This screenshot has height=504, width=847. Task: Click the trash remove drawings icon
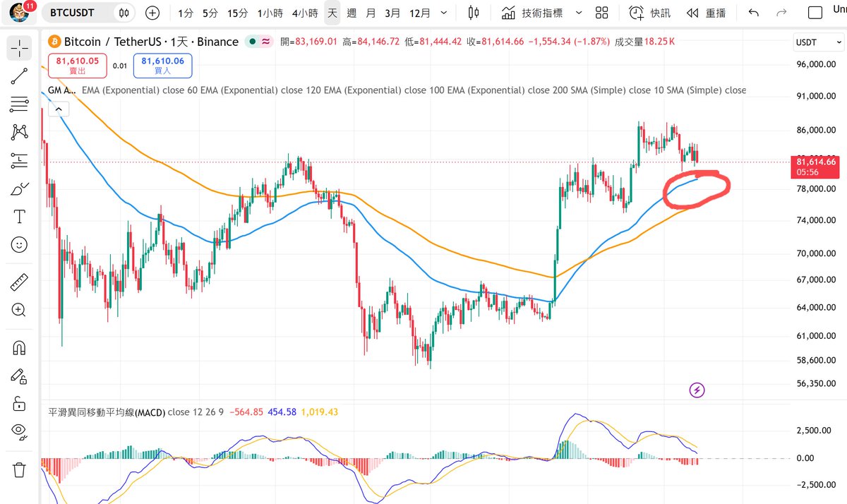(x=19, y=469)
